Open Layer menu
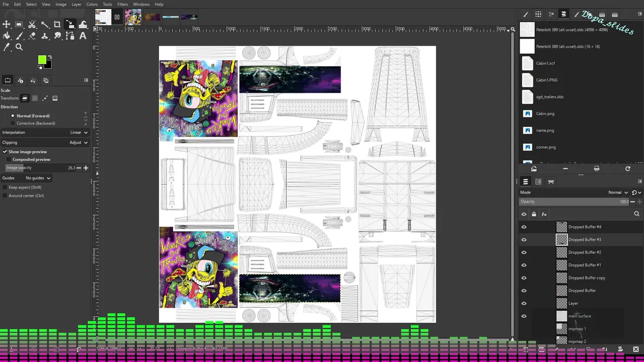The image size is (644, 362). (76, 5)
